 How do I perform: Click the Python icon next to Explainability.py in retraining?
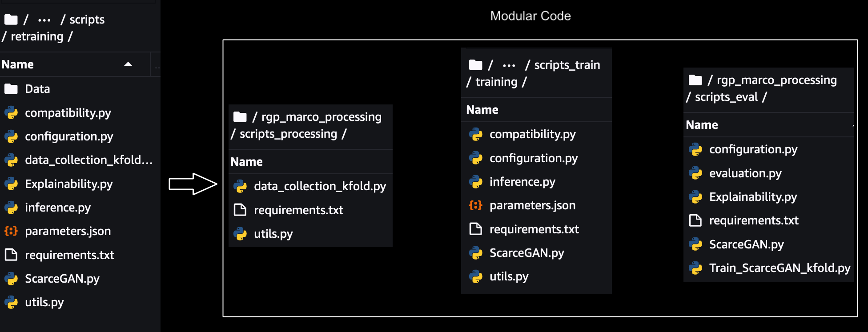(11, 184)
